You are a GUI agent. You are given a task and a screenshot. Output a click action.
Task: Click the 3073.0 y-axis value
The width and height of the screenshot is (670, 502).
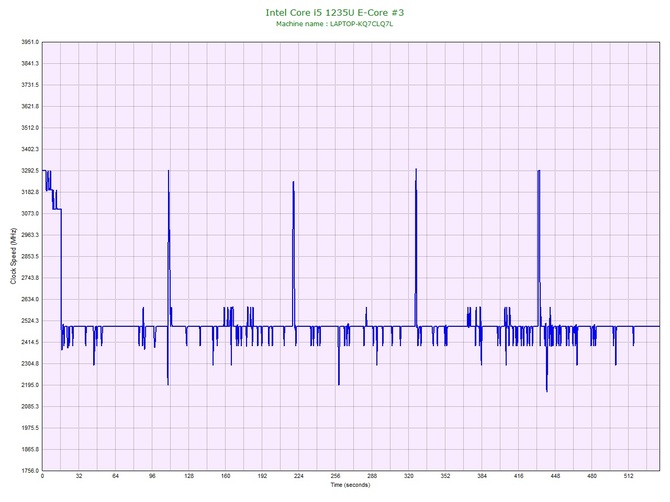(x=30, y=214)
